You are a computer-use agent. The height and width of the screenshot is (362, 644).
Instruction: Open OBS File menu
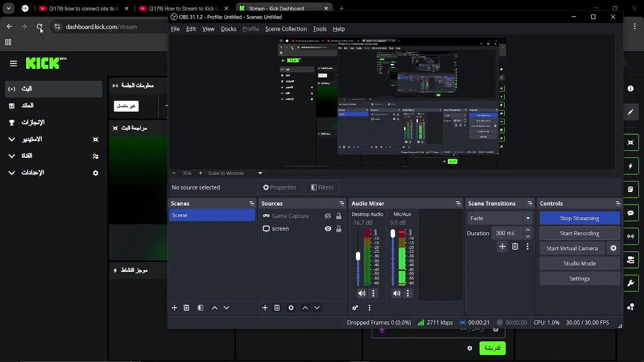[x=175, y=29]
